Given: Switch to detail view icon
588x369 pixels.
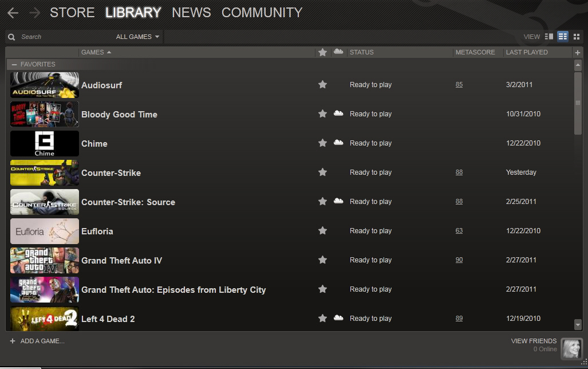Looking at the screenshot, I should pyautogui.click(x=549, y=37).
